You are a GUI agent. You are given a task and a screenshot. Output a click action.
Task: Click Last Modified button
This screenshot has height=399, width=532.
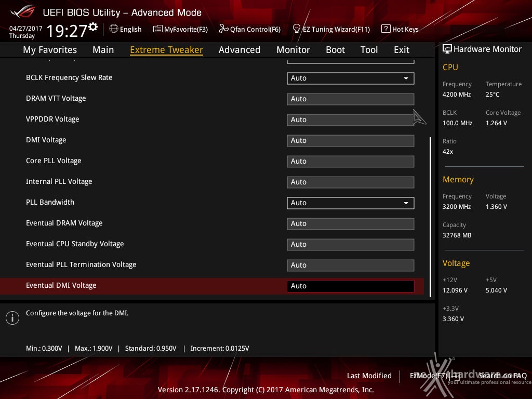click(369, 376)
